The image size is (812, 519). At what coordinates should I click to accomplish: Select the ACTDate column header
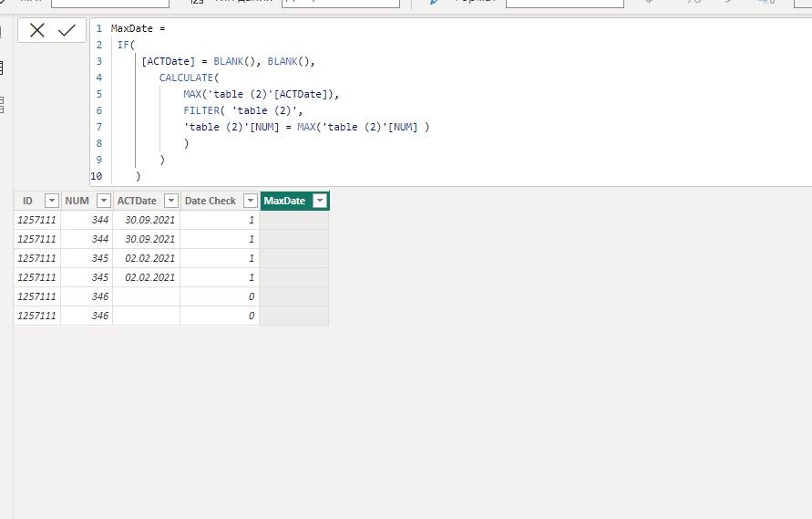(137, 201)
